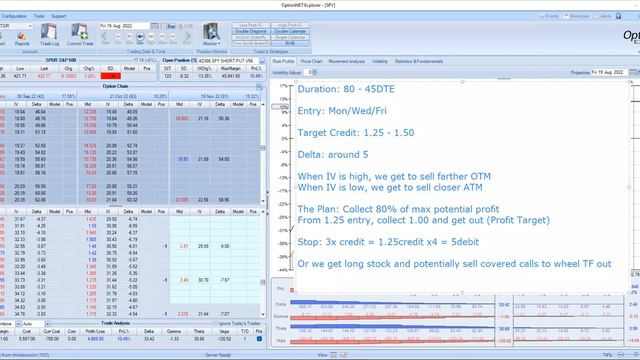Open the account dropdown at top left

[30, 26]
